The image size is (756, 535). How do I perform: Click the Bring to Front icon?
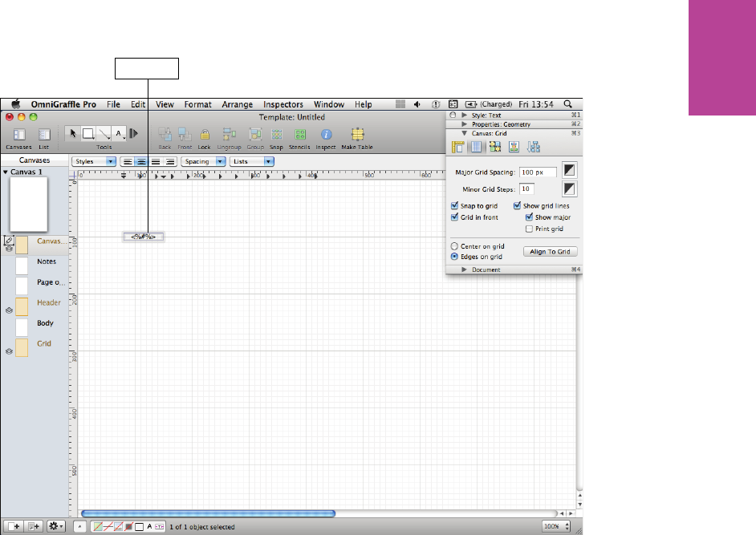point(185,135)
